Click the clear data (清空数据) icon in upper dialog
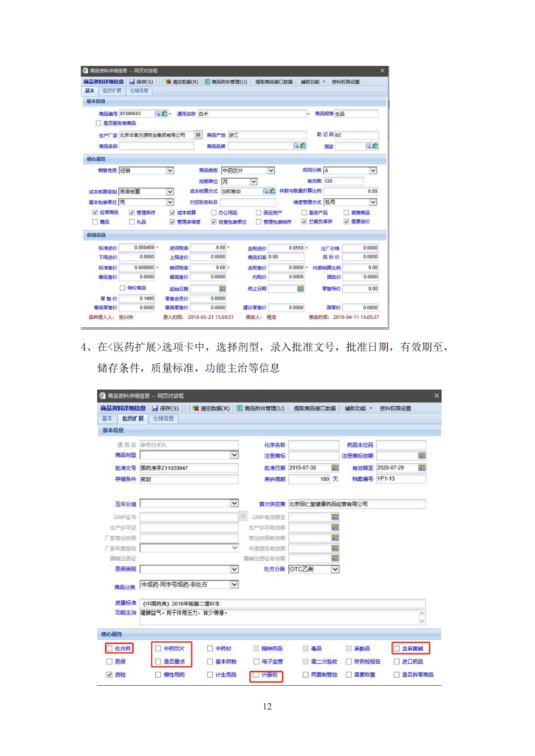The width and height of the screenshot is (535, 756). (168, 82)
